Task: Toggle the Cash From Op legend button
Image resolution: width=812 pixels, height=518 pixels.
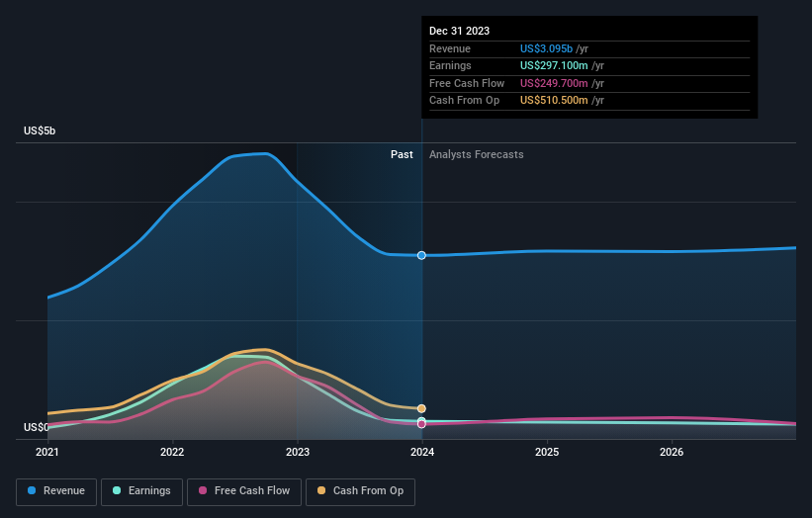Action: coord(360,491)
